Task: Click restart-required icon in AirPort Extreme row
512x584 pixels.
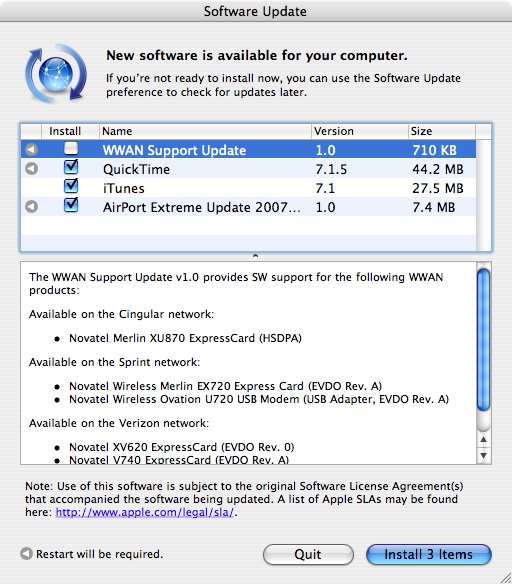Action: tap(32, 207)
